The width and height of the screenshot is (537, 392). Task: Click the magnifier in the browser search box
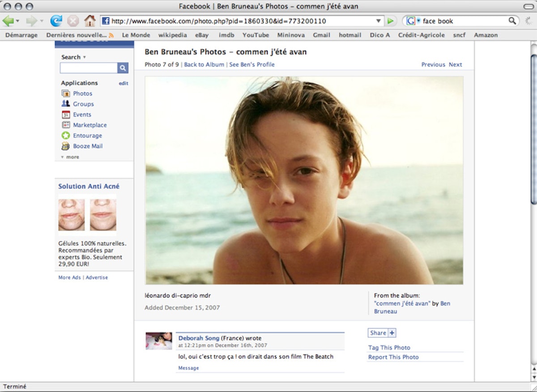coord(512,21)
